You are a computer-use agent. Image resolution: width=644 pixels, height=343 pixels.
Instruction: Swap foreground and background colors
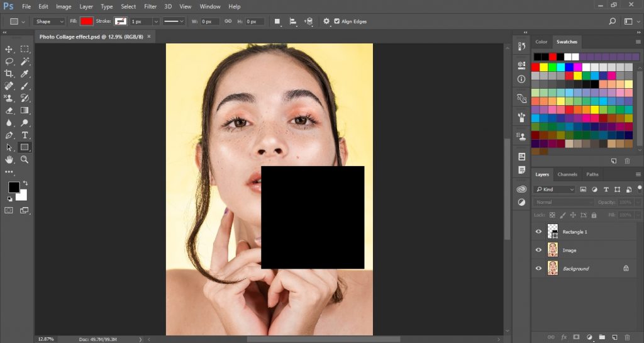point(25,183)
